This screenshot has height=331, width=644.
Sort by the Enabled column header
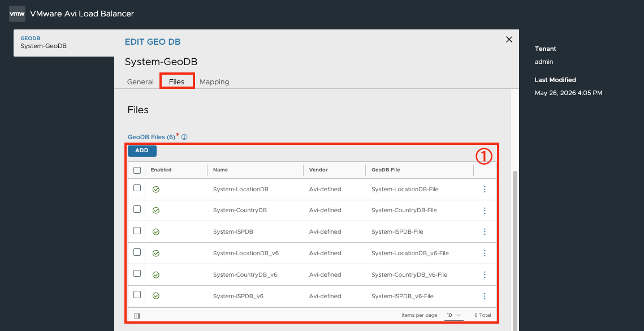tap(161, 170)
